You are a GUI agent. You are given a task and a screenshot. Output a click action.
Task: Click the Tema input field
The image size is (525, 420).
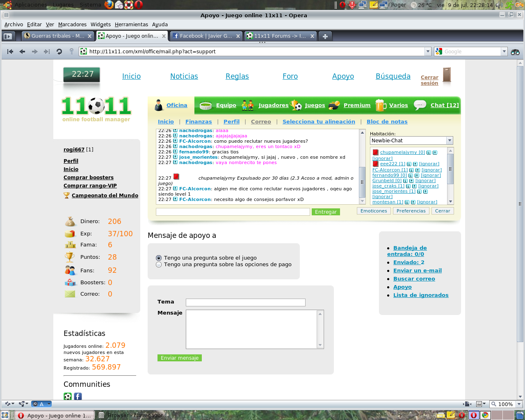pos(245,302)
